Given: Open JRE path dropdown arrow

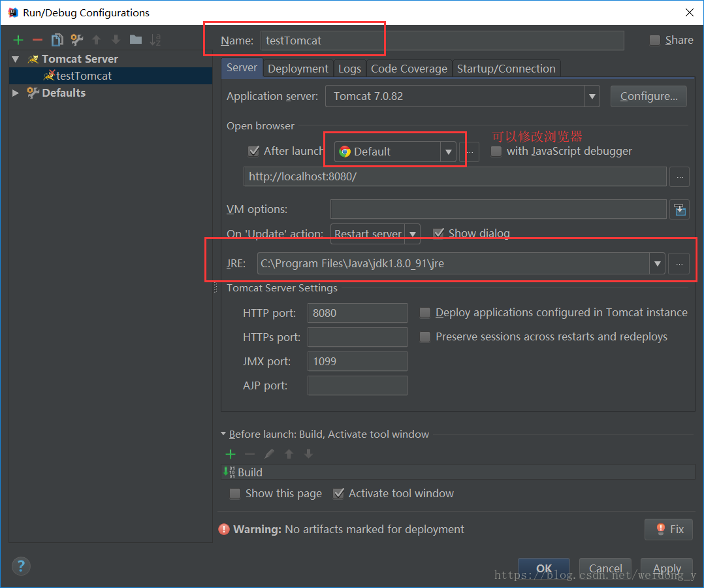Looking at the screenshot, I should (x=657, y=264).
